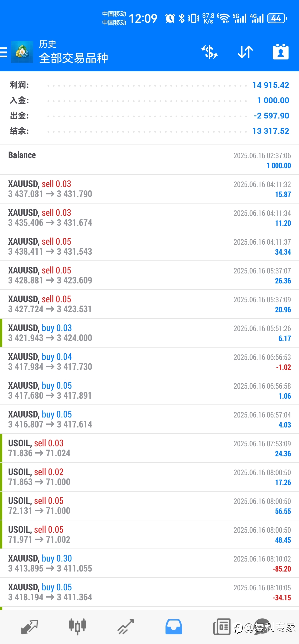Viewport: 299px width, 644px height.
Task: Open the currency symbol filter icon
Action: coord(209,52)
